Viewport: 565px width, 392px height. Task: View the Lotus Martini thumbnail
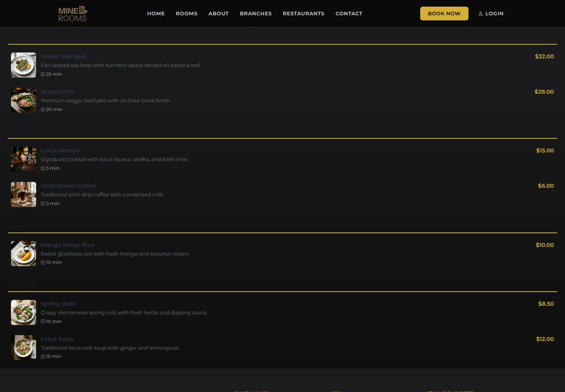point(24,159)
